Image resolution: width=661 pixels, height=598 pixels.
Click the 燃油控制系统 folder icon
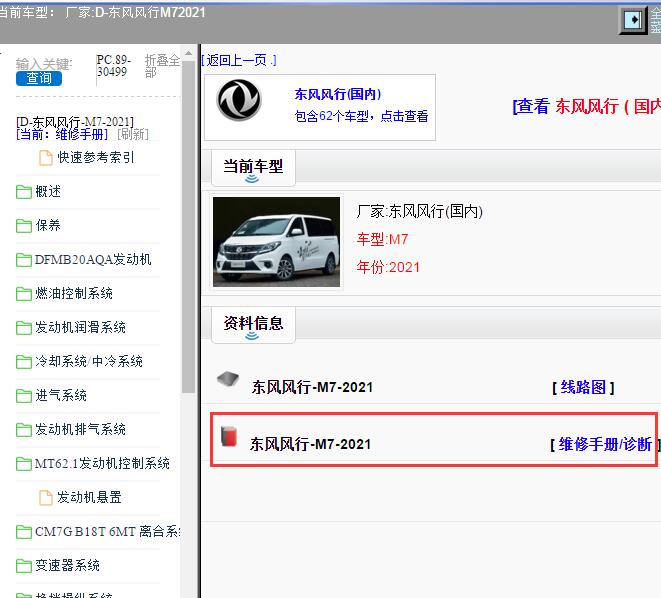click(24, 294)
